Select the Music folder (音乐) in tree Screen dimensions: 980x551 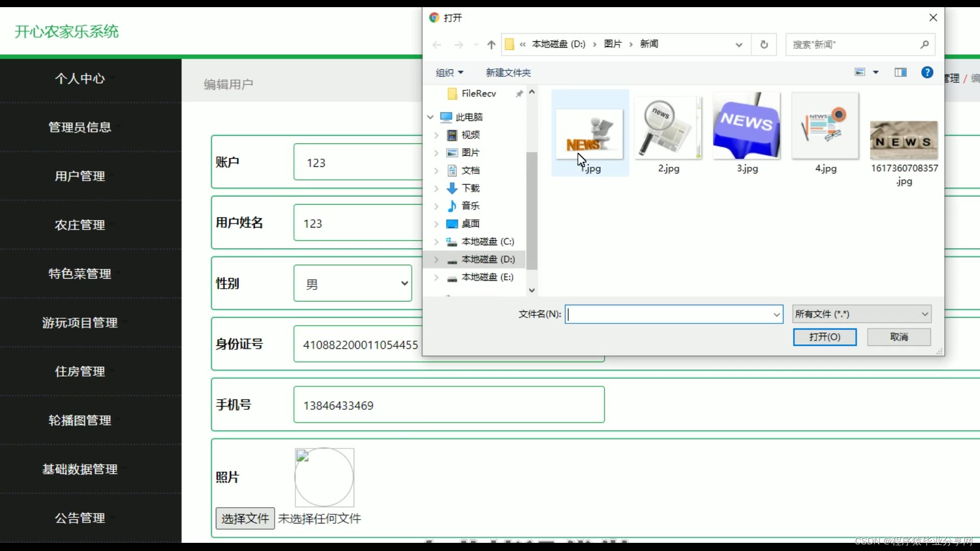tap(470, 206)
